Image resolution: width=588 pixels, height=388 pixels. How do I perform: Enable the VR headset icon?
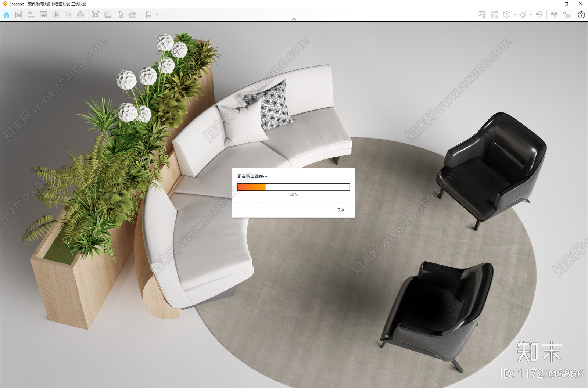click(539, 15)
